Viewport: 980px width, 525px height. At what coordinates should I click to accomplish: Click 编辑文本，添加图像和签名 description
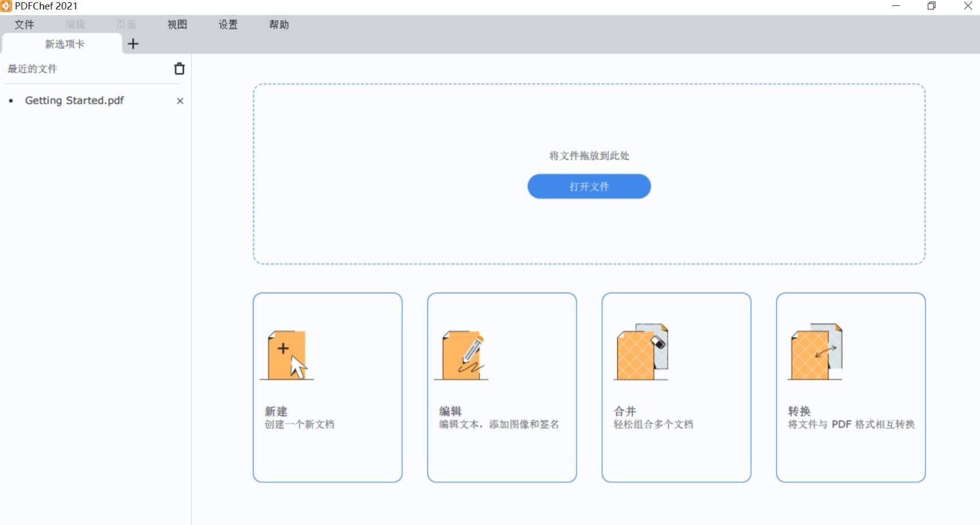pyautogui.click(x=499, y=425)
